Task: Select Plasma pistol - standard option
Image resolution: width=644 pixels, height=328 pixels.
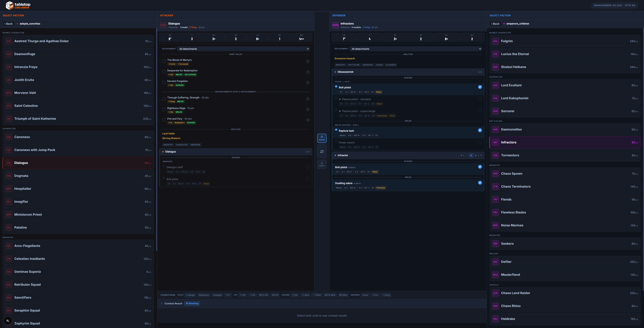Action: [480, 99]
